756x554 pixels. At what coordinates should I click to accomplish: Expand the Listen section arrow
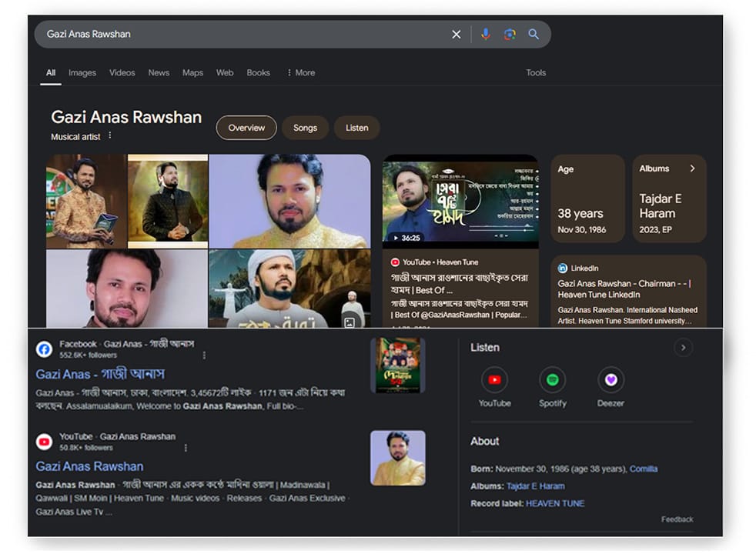click(x=682, y=348)
